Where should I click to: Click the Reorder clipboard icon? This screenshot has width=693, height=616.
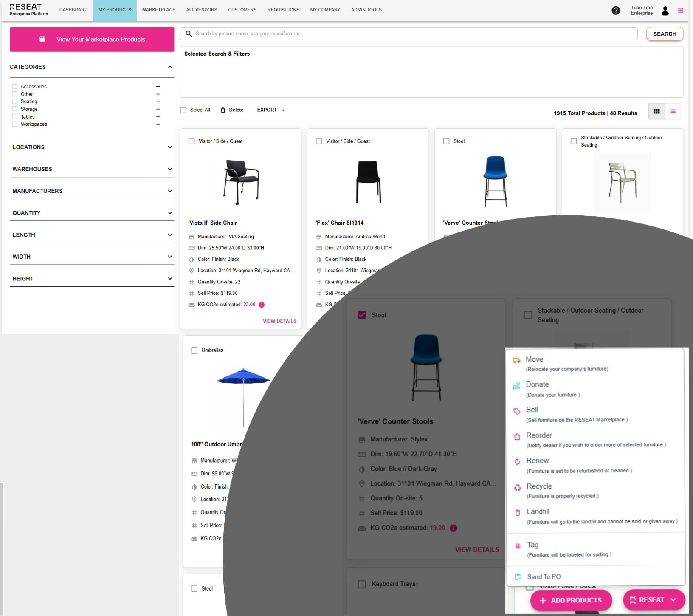click(517, 437)
